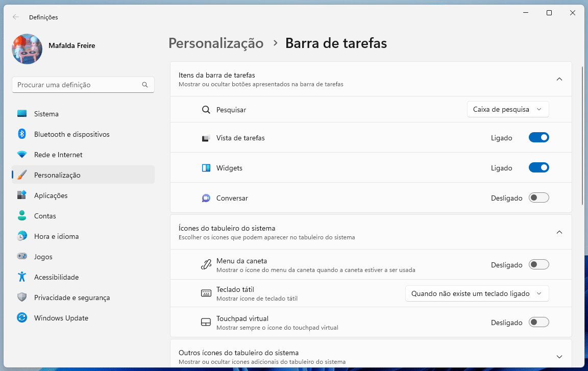Open the Teclado tátil dropdown menu
The width and height of the screenshot is (588, 371).
pos(477,294)
